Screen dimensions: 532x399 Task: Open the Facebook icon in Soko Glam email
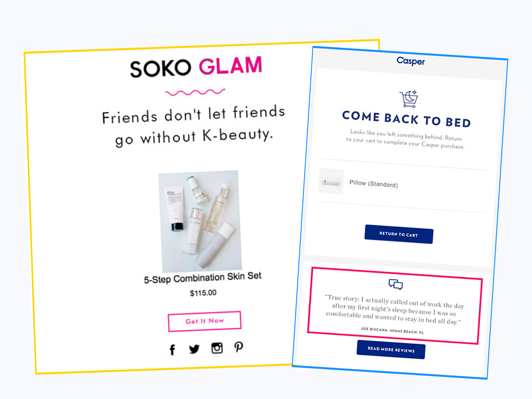[172, 350]
